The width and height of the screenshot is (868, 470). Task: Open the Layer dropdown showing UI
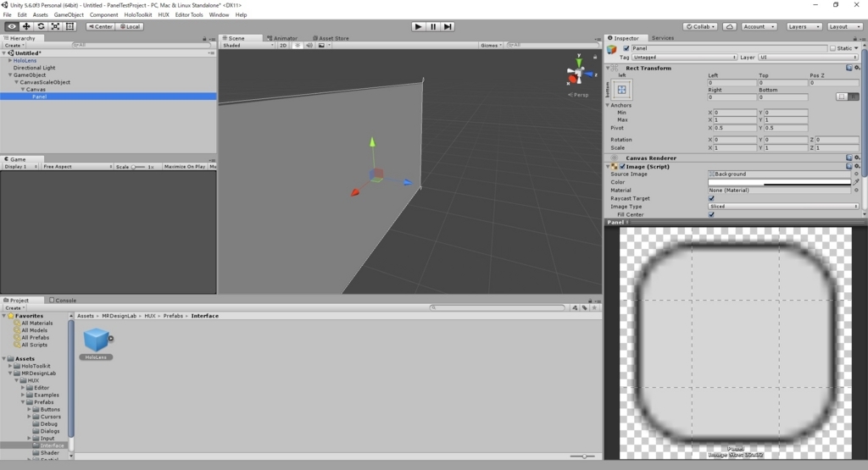point(808,57)
